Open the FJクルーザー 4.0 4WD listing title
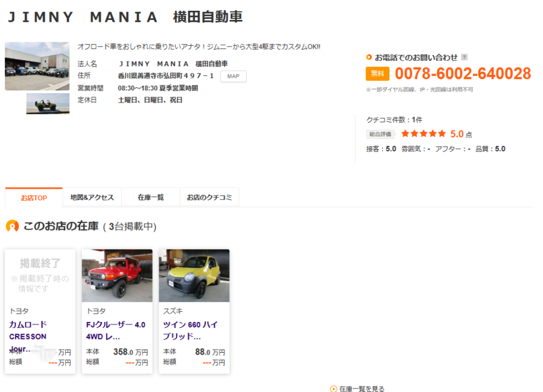543x392 pixels. point(116,330)
